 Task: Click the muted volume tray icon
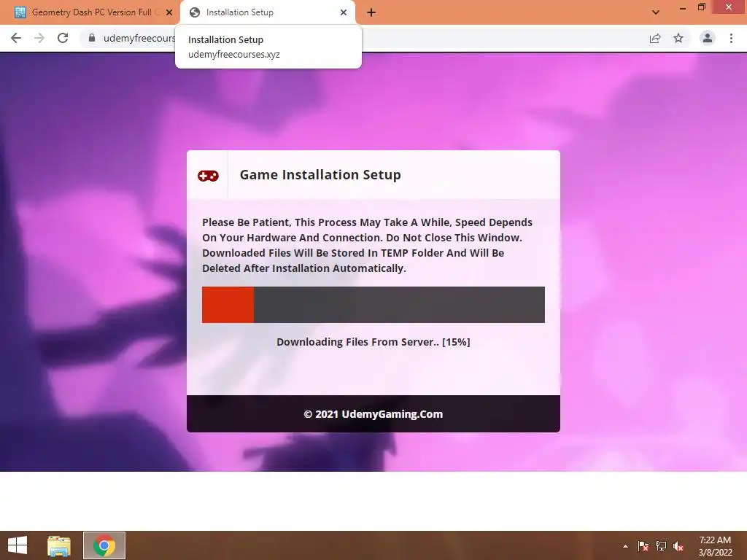coord(678,546)
